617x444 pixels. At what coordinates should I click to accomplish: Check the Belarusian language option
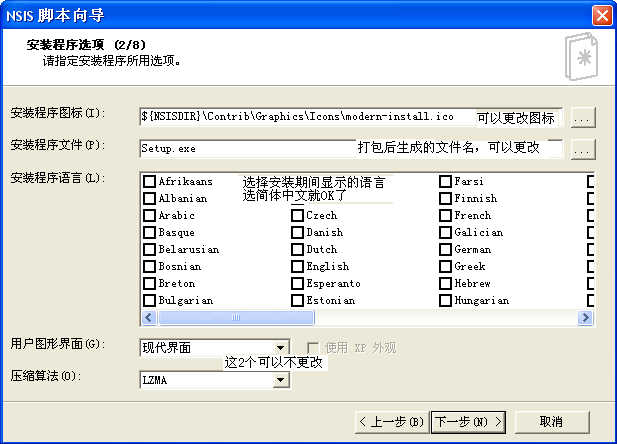pyautogui.click(x=149, y=250)
